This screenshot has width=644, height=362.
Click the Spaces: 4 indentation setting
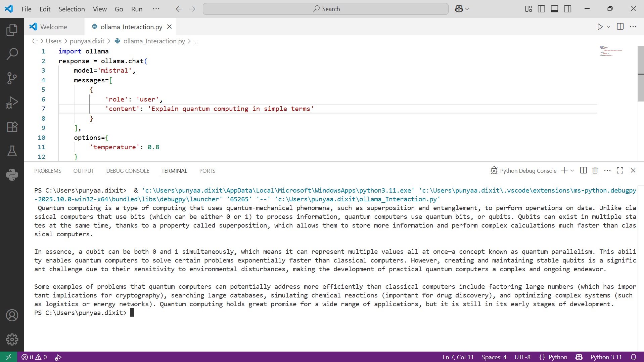(x=494, y=357)
